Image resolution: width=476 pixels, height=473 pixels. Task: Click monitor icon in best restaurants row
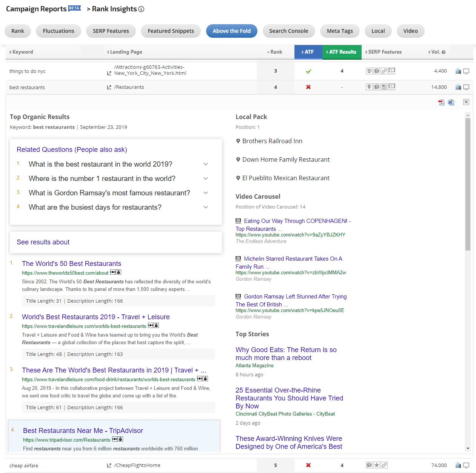(466, 87)
